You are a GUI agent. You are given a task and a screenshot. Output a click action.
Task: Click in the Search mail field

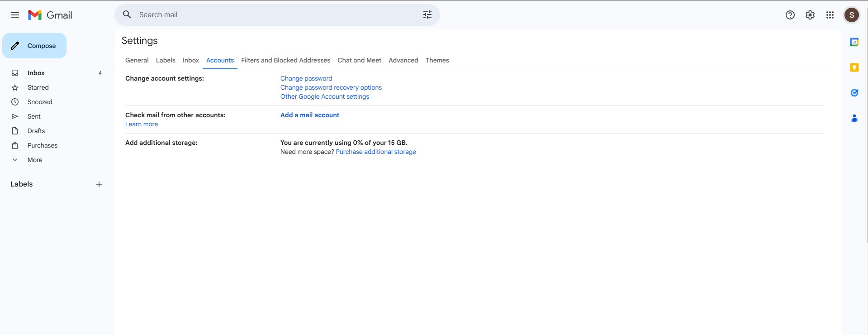click(x=271, y=15)
